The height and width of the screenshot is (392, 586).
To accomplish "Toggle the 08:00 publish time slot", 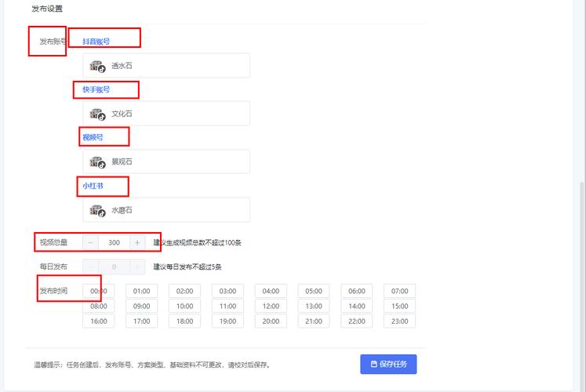I will [99, 306].
